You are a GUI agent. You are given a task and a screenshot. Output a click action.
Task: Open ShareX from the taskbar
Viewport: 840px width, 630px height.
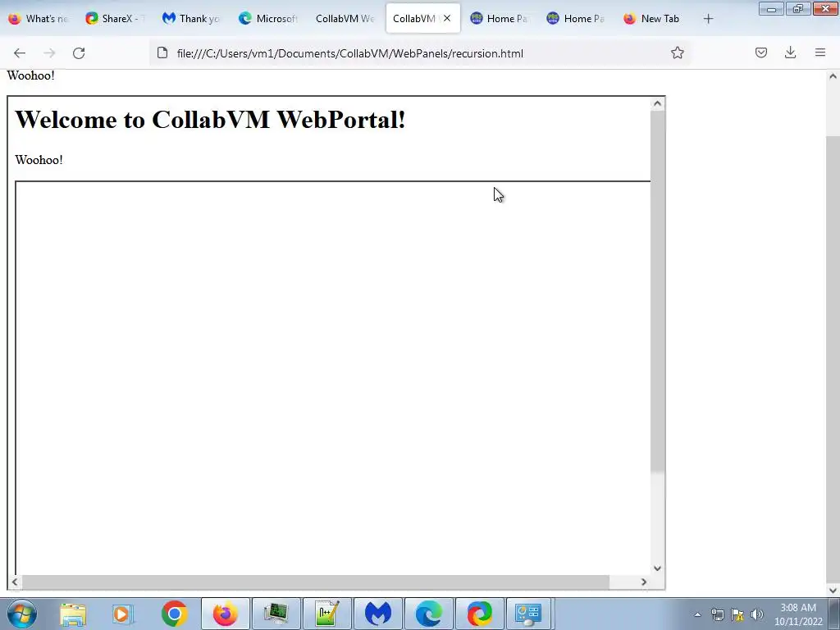[x=479, y=614]
